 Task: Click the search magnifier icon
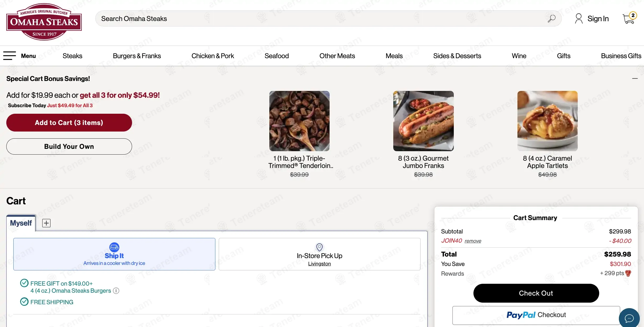tap(551, 19)
